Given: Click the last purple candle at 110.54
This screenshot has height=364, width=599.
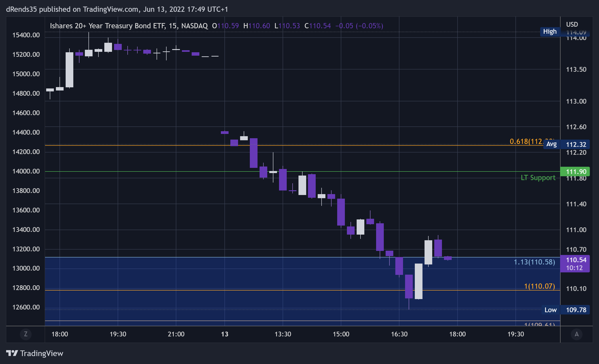Looking at the screenshot, I should click(x=448, y=258).
